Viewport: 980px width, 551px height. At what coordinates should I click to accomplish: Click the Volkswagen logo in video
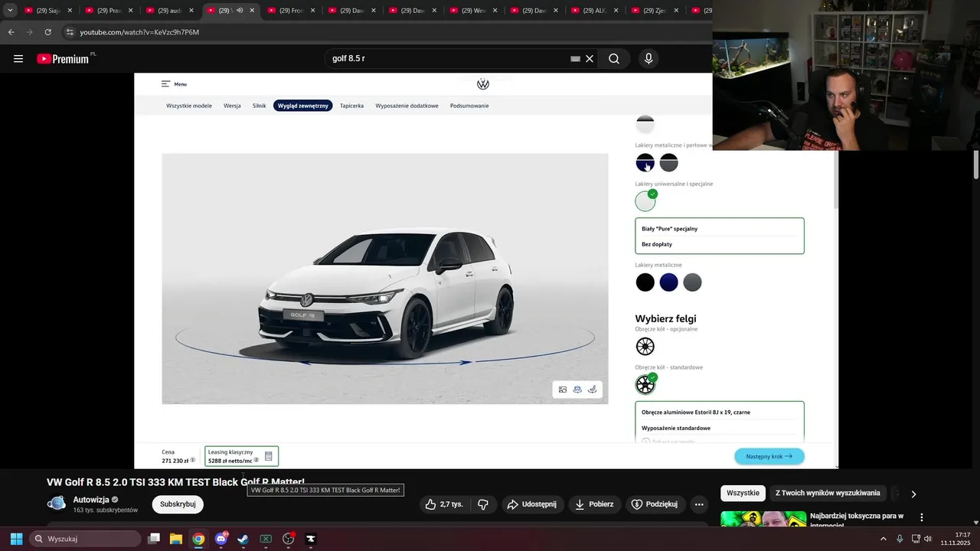(483, 84)
